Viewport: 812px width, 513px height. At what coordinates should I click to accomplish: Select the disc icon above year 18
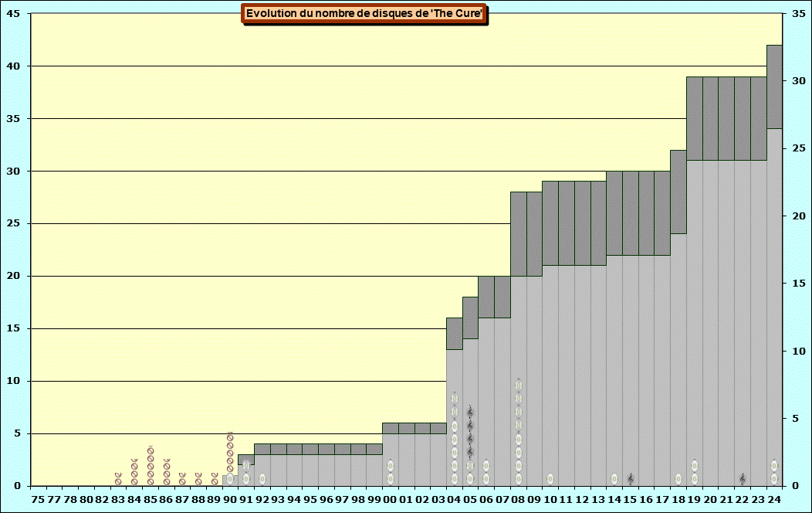tap(678, 479)
